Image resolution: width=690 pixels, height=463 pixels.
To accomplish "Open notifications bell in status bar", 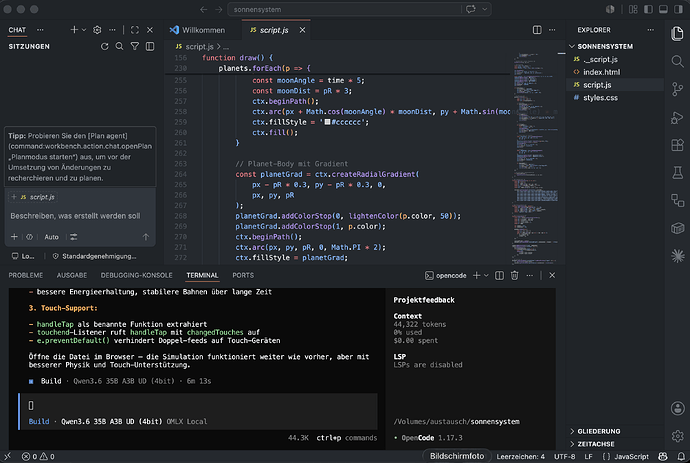I will tap(681, 456).
